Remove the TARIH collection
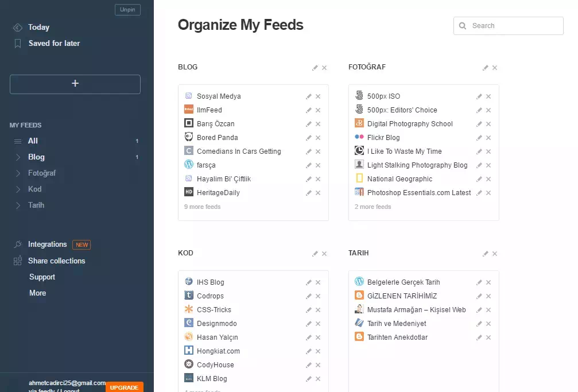Image resolution: width=578 pixels, height=392 pixels. coord(495,254)
